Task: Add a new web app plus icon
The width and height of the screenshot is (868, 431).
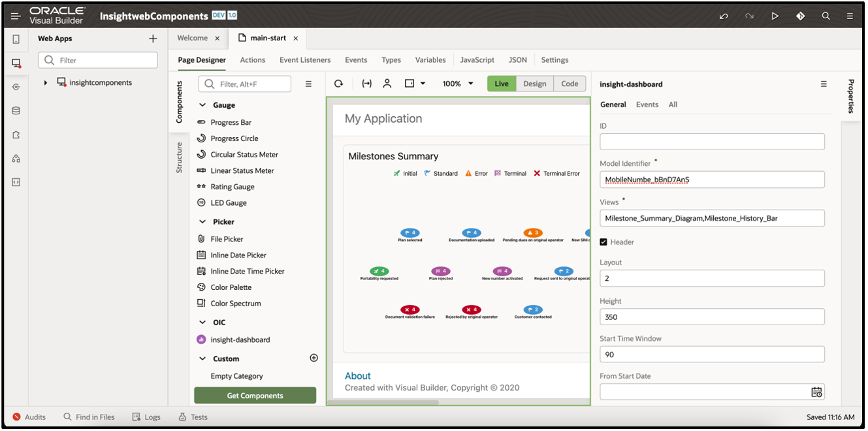Action: tap(153, 39)
